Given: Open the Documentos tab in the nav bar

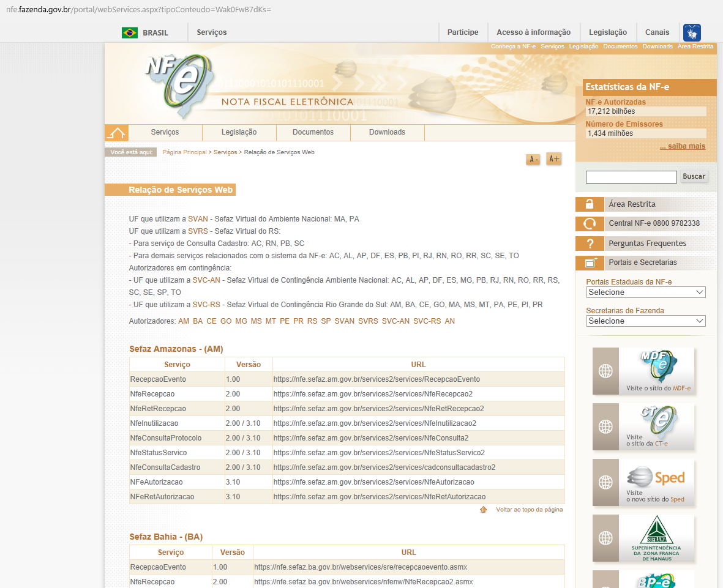Looking at the screenshot, I should tap(313, 132).
